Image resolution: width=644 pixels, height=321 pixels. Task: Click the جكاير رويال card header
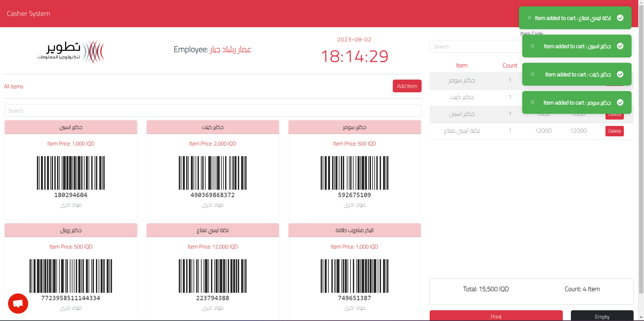(71, 230)
